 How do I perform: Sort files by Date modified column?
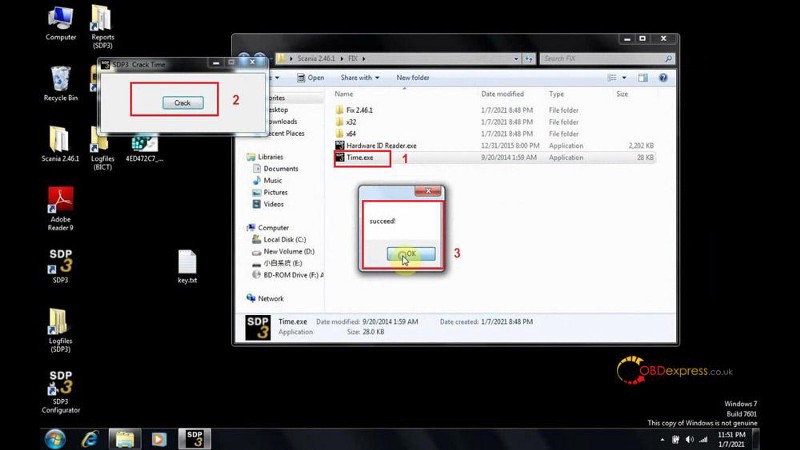[x=502, y=94]
